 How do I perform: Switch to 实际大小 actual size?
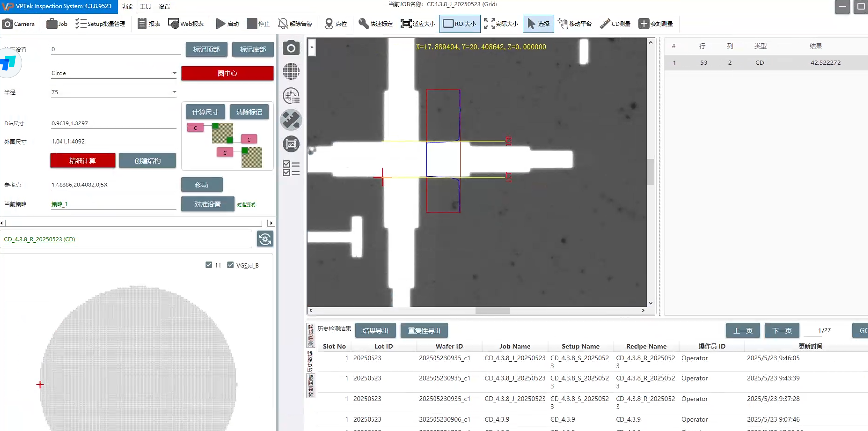tap(501, 24)
